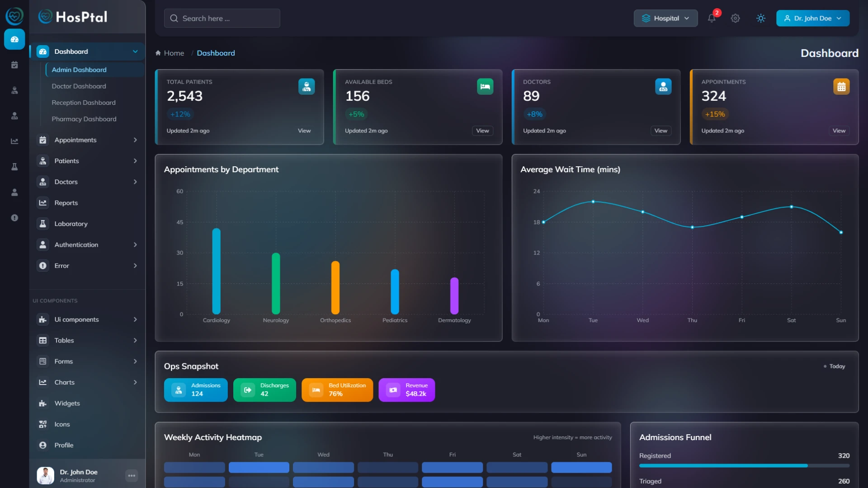Click the calendar icon in mini rail
The height and width of the screenshot is (488, 868).
click(x=14, y=65)
